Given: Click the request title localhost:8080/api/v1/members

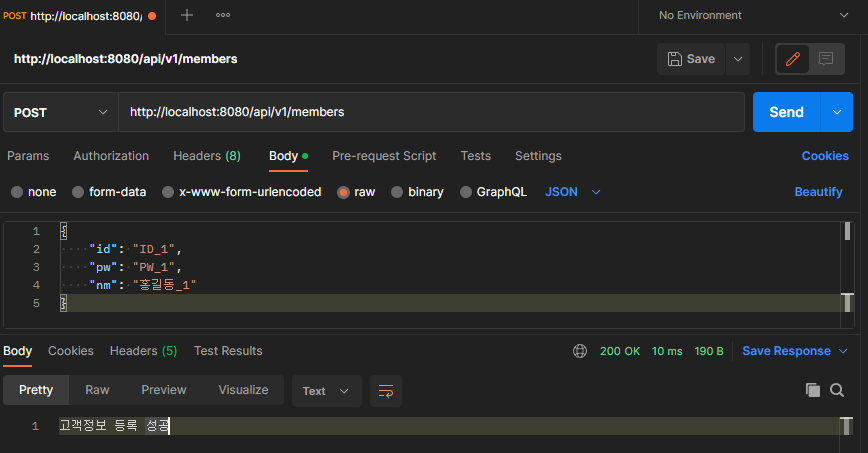Looking at the screenshot, I should [x=126, y=59].
